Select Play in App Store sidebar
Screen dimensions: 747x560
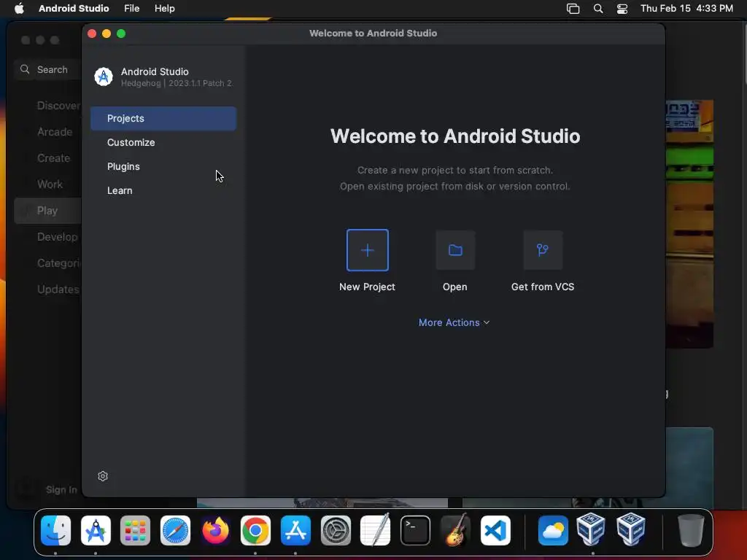pyautogui.click(x=47, y=211)
